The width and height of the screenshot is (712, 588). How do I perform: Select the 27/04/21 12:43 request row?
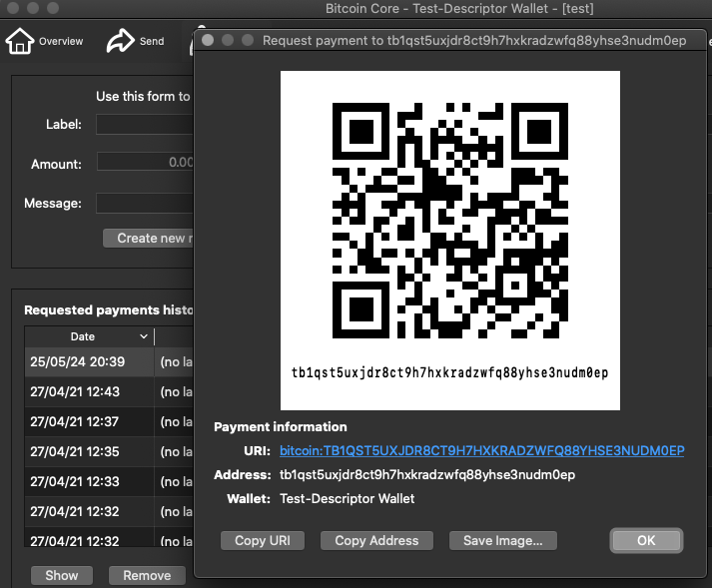click(109, 392)
